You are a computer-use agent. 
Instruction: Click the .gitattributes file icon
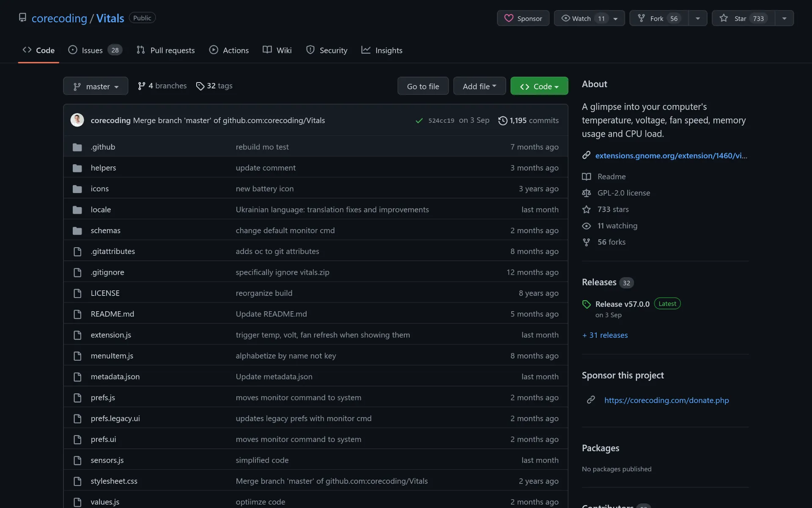(77, 251)
